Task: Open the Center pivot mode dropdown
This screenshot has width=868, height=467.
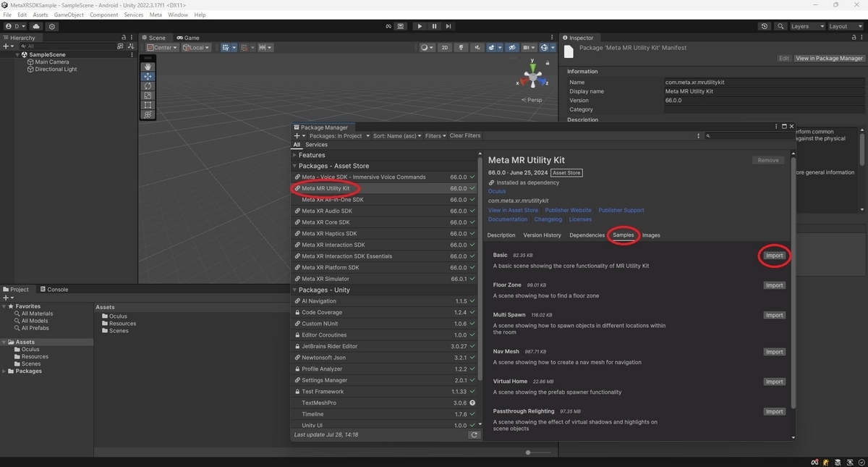Action: coord(162,48)
